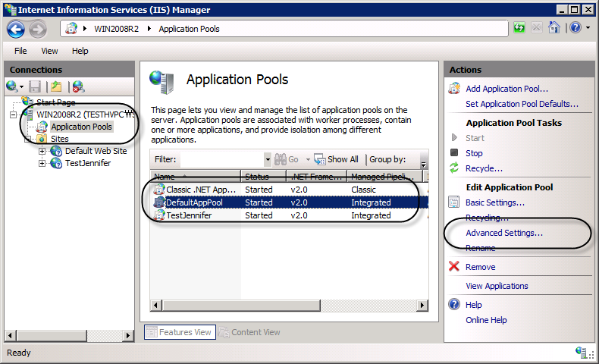Image resolution: width=599 pixels, height=364 pixels.
Task: Sort by Name column header
Action: [x=195, y=177]
